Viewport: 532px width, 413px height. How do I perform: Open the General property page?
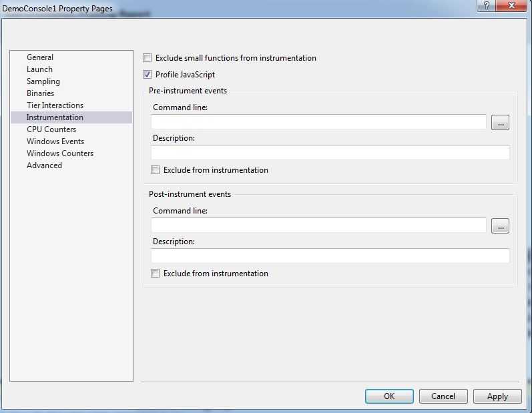tap(40, 57)
